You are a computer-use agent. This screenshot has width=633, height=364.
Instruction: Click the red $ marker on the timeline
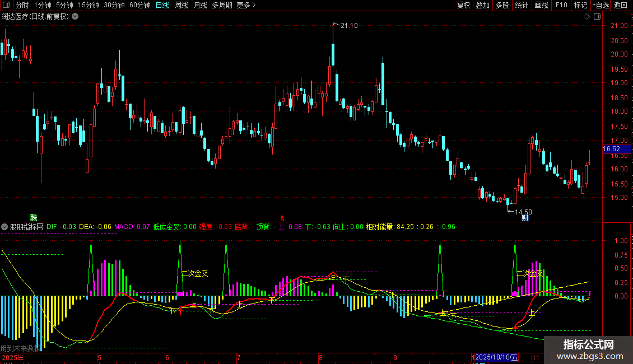click(x=282, y=218)
